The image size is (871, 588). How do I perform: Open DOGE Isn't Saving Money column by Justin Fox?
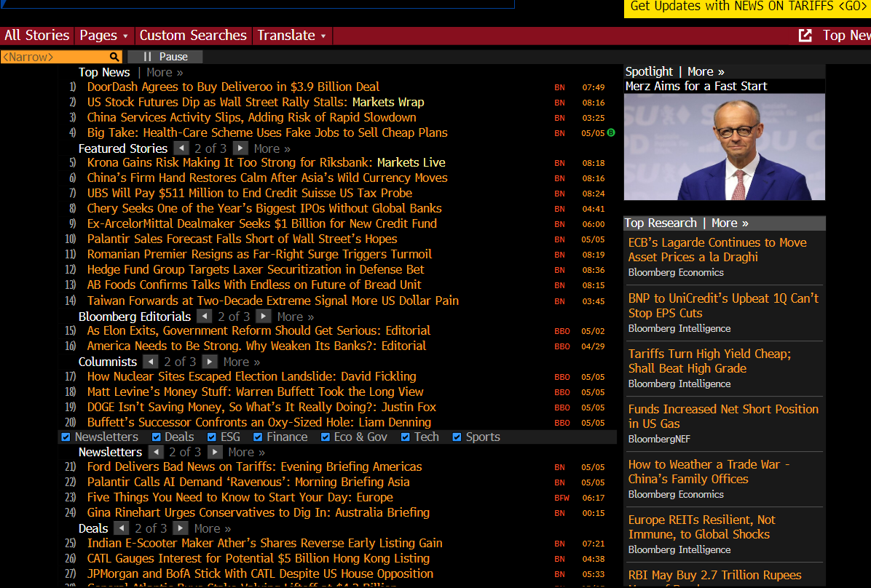(261, 407)
